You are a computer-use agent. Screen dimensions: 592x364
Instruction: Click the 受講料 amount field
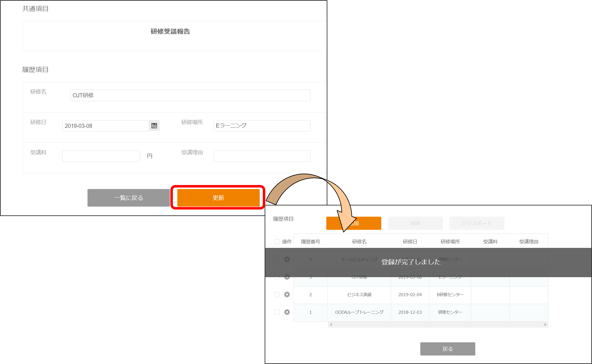click(x=101, y=156)
